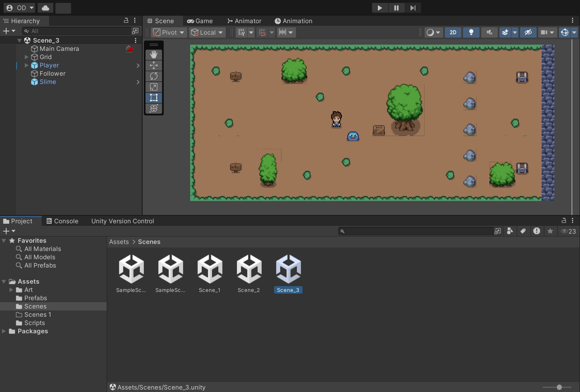580x392 pixels.
Task: Open the Local handle rotation dropdown
Action: pyautogui.click(x=207, y=32)
